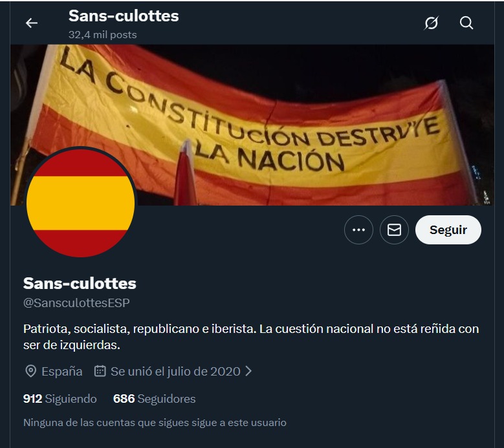This screenshot has width=504, height=448.
Task: Open the banner header image
Action: (x=252, y=125)
